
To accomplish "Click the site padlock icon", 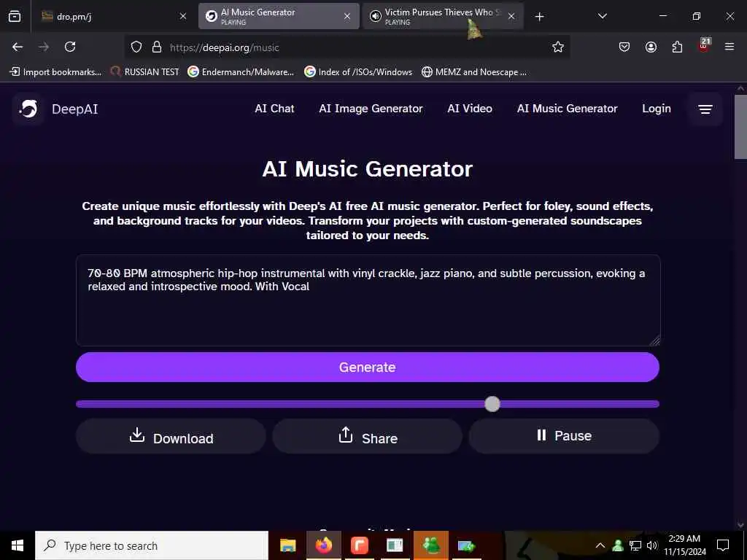I will pyautogui.click(x=157, y=47).
